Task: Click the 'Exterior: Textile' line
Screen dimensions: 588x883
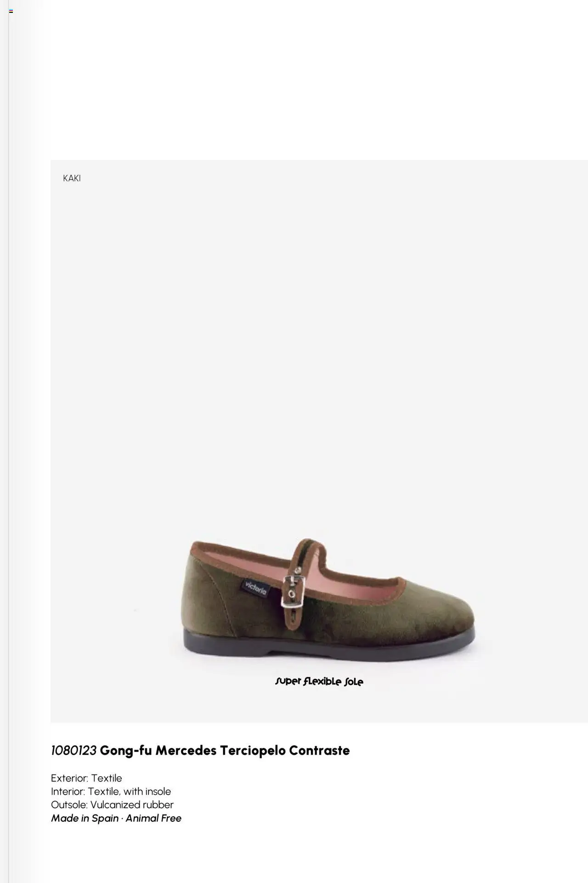Action: [x=86, y=778]
